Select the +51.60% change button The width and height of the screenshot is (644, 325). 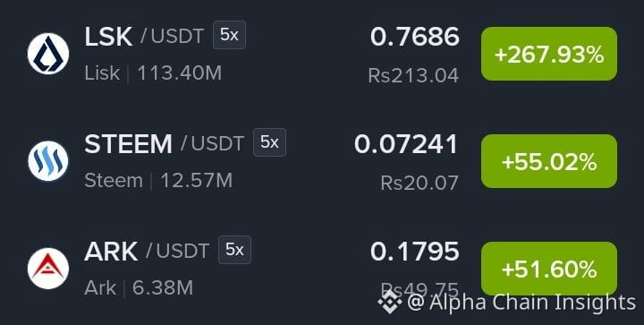click(549, 269)
